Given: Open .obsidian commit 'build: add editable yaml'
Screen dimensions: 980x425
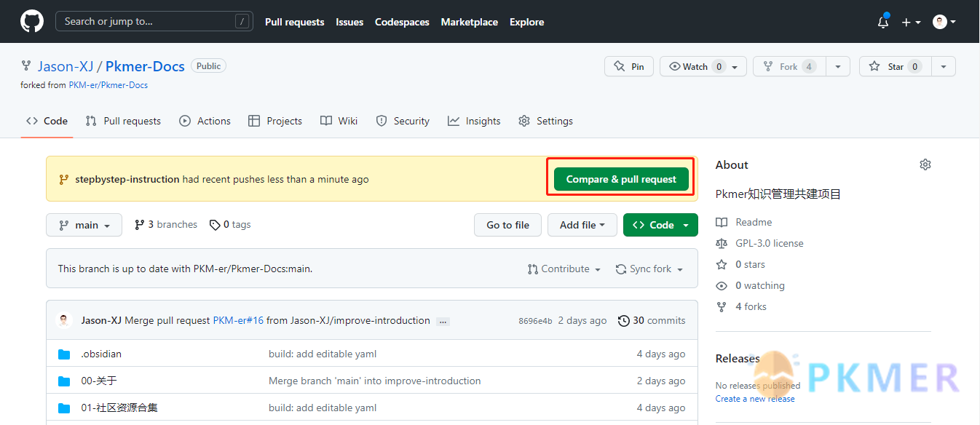Looking at the screenshot, I should pyautogui.click(x=323, y=354).
